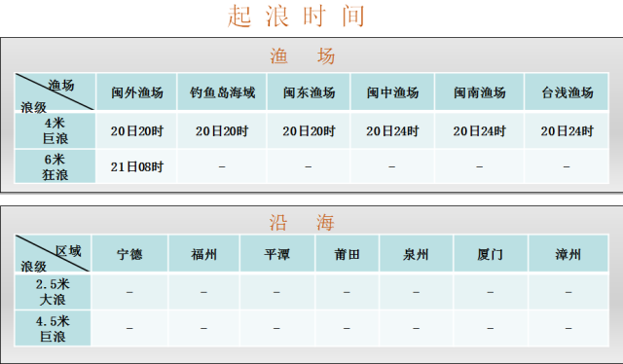Select the 4.5米巨浪 row label
The image size is (623, 364).
[53, 328]
